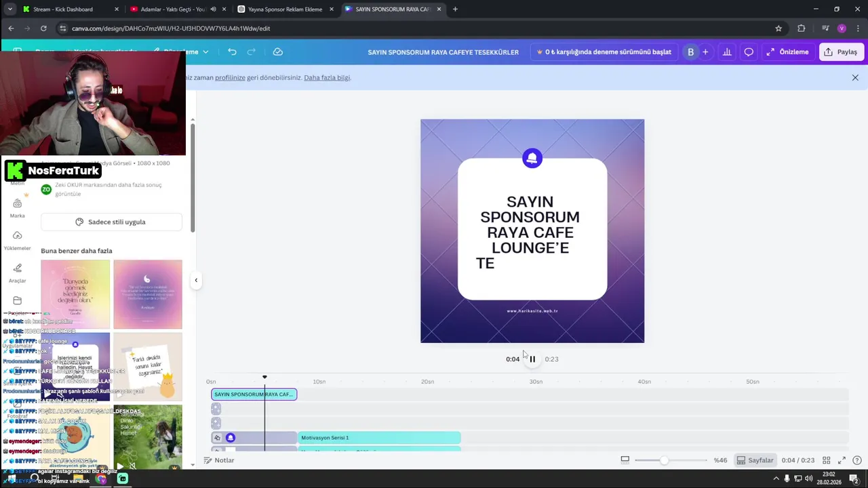The height and width of the screenshot is (488, 868).
Task: Select the beige 'Farklı olmaktan' template thumbnail
Action: pos(148,367)
